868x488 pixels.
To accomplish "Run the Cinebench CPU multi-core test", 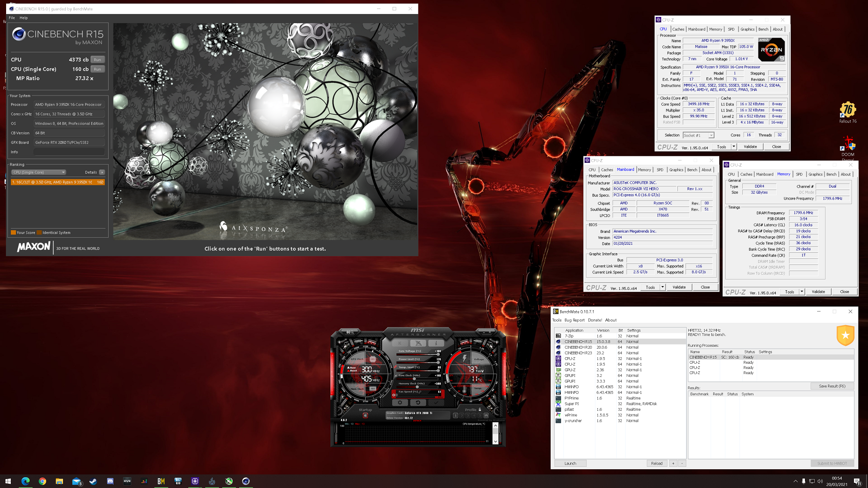I will (97, 60).
